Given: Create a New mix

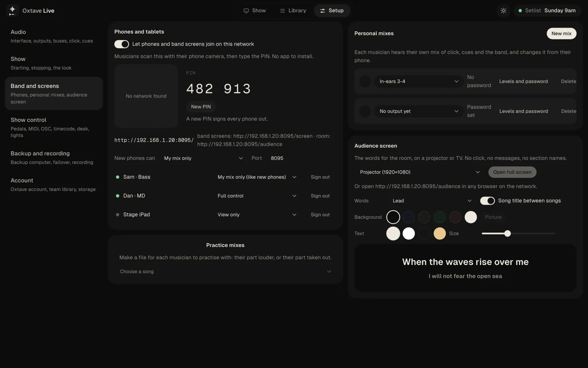Looking at the screenshot, I should pos(562,33).
